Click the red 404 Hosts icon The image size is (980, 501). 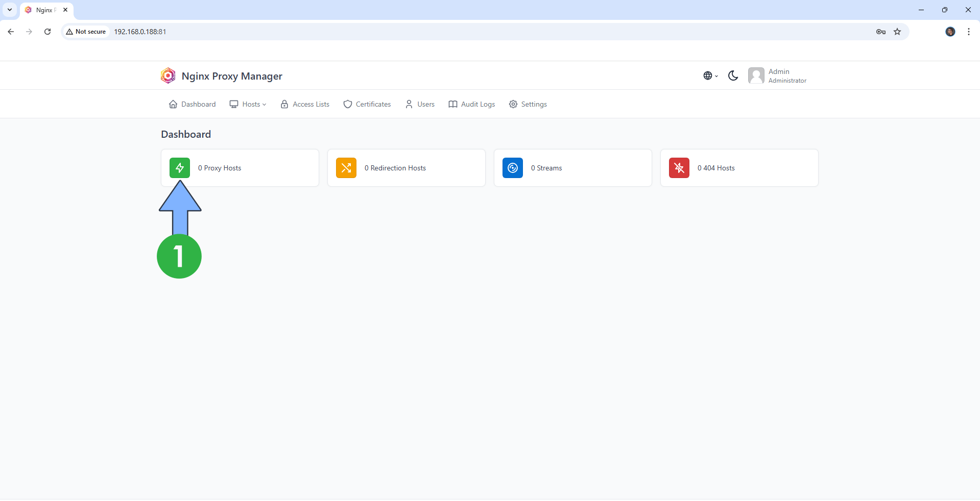tap(679, 167)
